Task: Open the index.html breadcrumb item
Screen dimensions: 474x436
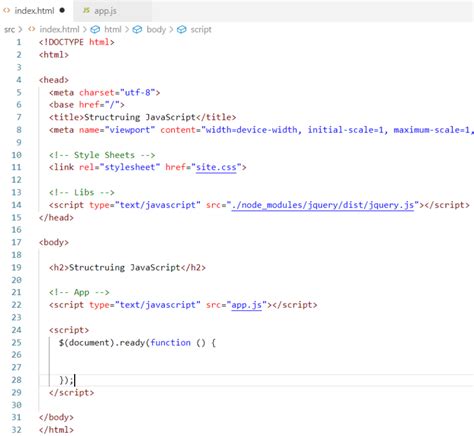Action: tap(59, 29)
